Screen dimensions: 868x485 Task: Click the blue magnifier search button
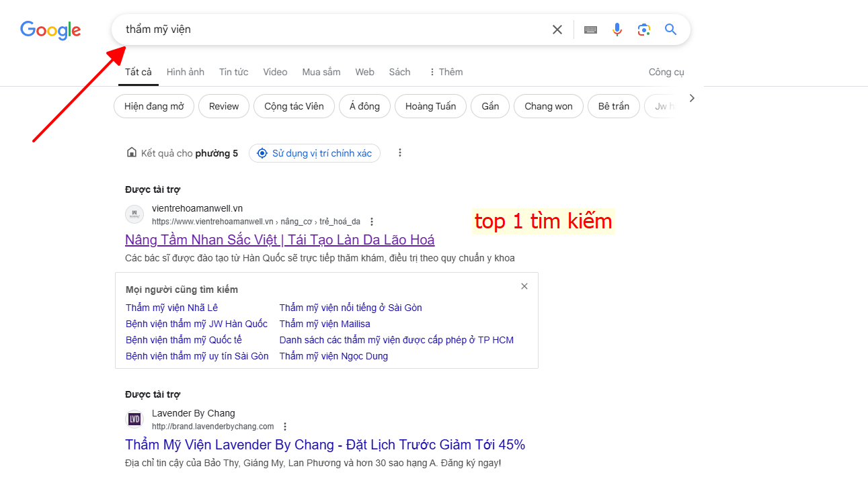[x=670, y=30]
